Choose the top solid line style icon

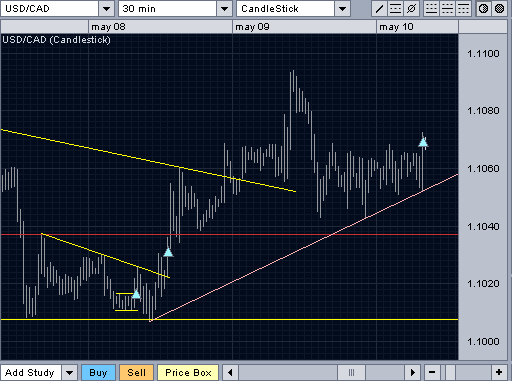point(463,8)
